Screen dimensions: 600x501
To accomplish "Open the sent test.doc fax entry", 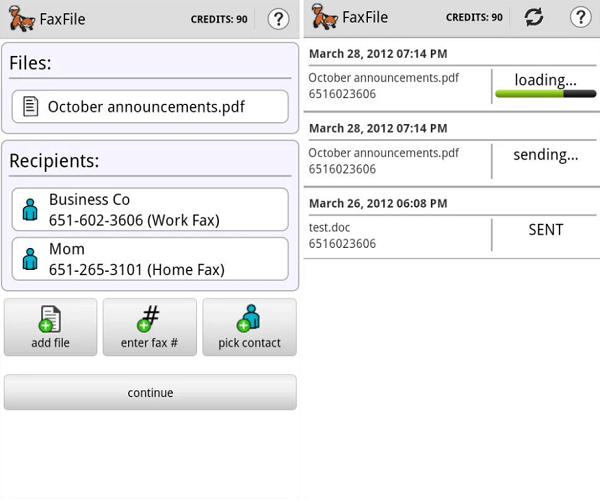I will (x=398, y=235).
